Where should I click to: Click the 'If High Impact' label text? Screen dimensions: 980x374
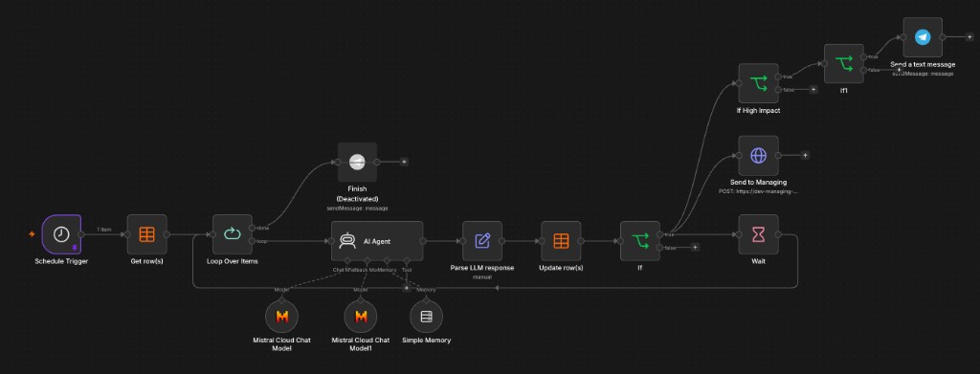759,110
